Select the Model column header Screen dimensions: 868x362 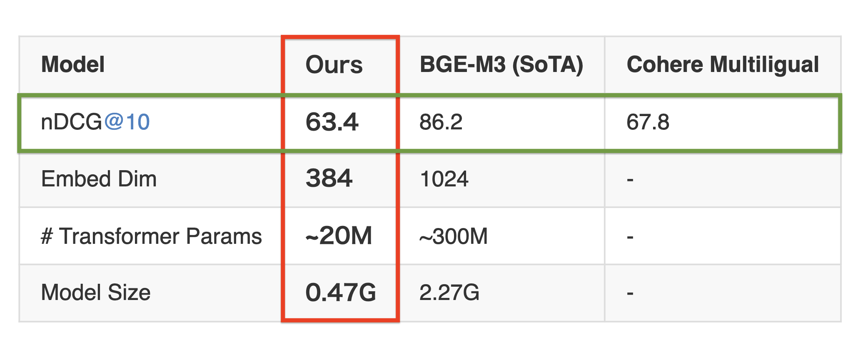coord(73,64)
